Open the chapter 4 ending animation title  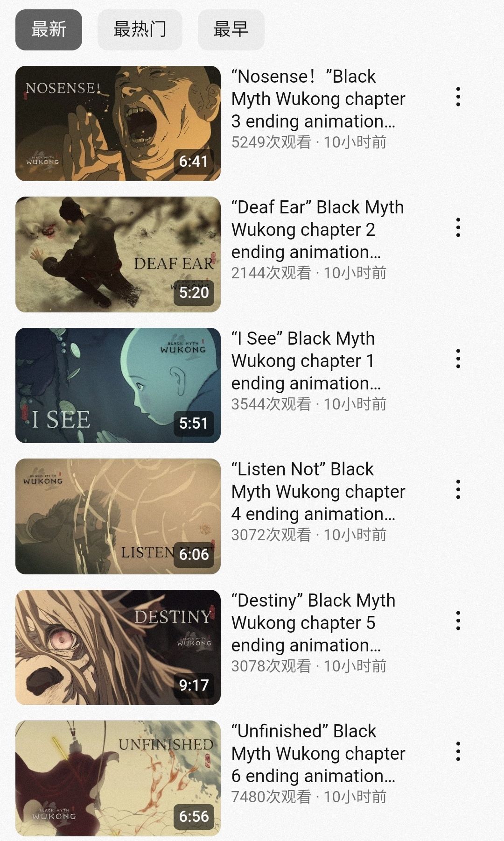coord(318,491)
